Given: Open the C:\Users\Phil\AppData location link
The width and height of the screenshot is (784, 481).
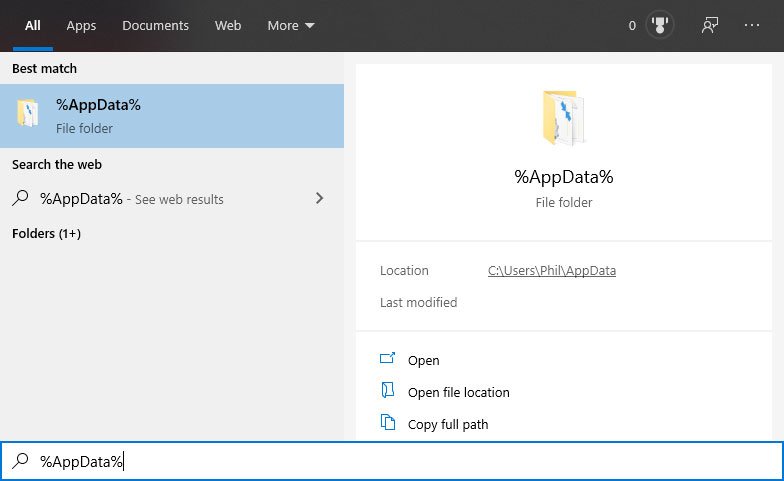Looking at the screenshot, I should pos(552,270).
